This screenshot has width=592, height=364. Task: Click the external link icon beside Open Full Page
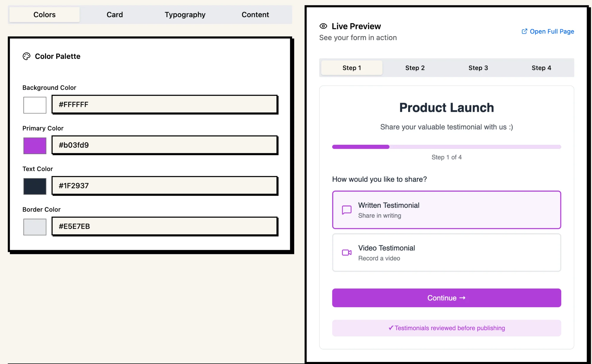pos(524,31)
